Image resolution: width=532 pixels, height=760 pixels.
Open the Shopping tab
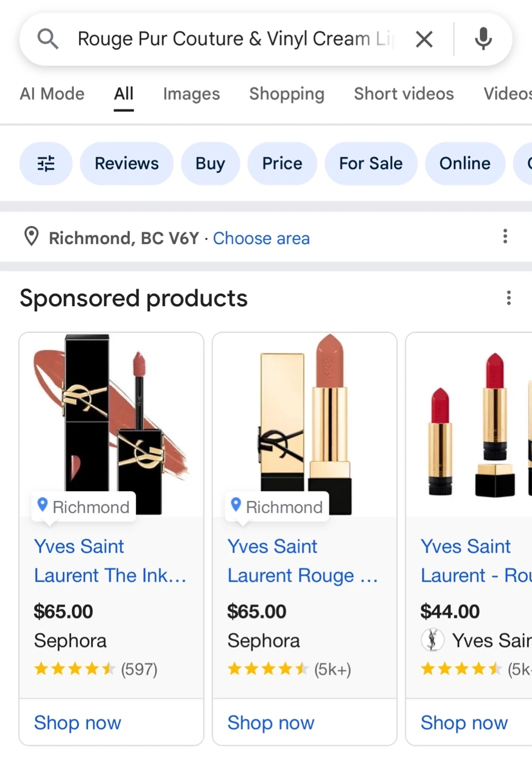pyautogui.click(x=287, y=94)
